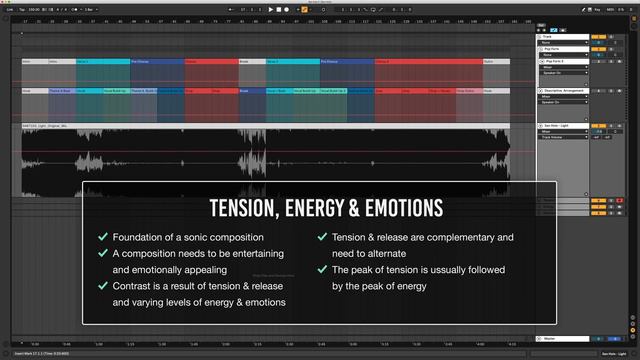Select the cyan Verse 1 clip
This screenshot has width=640, height=360.
[103, 62]
